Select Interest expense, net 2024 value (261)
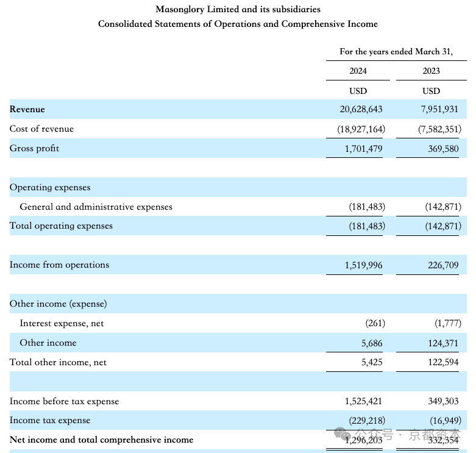The width and height of the screenshot is (476, 453). 375,323
